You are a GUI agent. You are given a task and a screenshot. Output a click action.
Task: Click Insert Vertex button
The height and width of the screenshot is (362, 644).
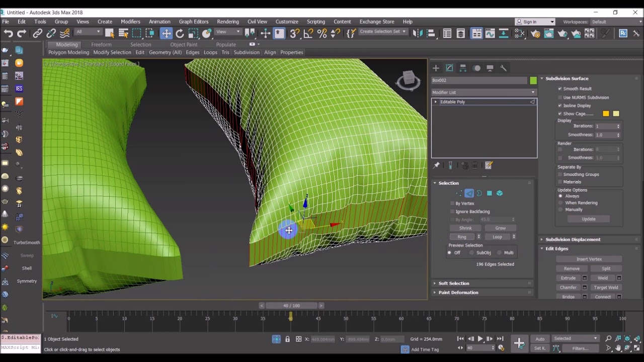click(x=589, y=259)
